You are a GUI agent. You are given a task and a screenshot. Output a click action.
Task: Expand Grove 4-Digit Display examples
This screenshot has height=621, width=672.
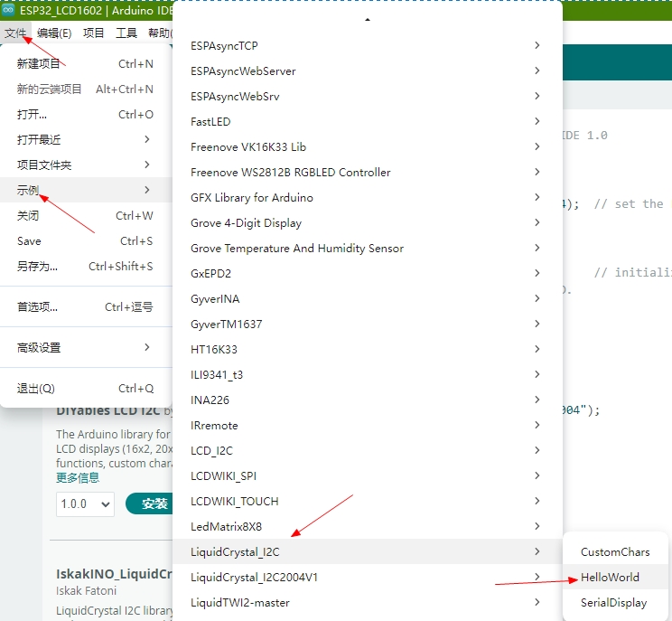(x=368, y=223)
